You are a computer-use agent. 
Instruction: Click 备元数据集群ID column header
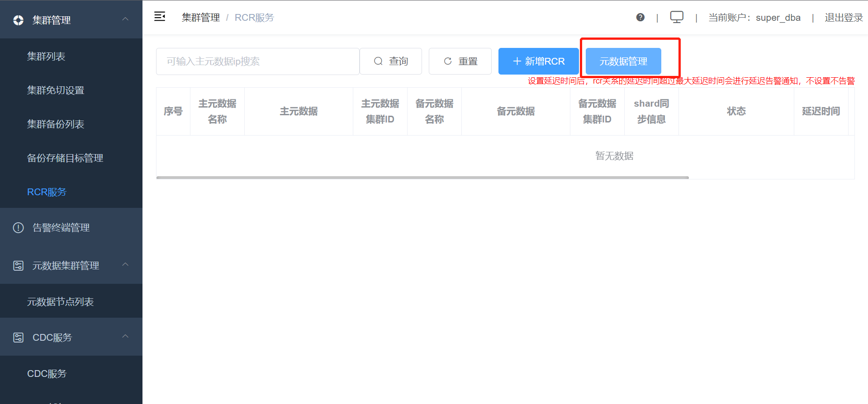598,111
